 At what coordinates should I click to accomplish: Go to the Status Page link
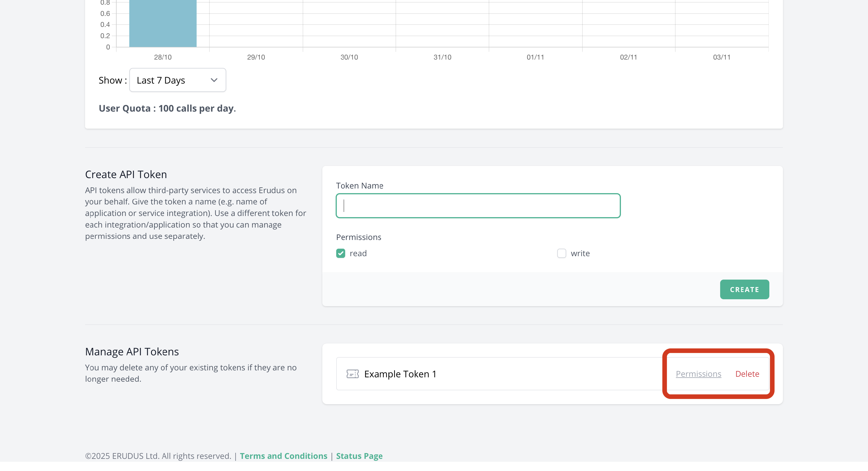(359, 456)
